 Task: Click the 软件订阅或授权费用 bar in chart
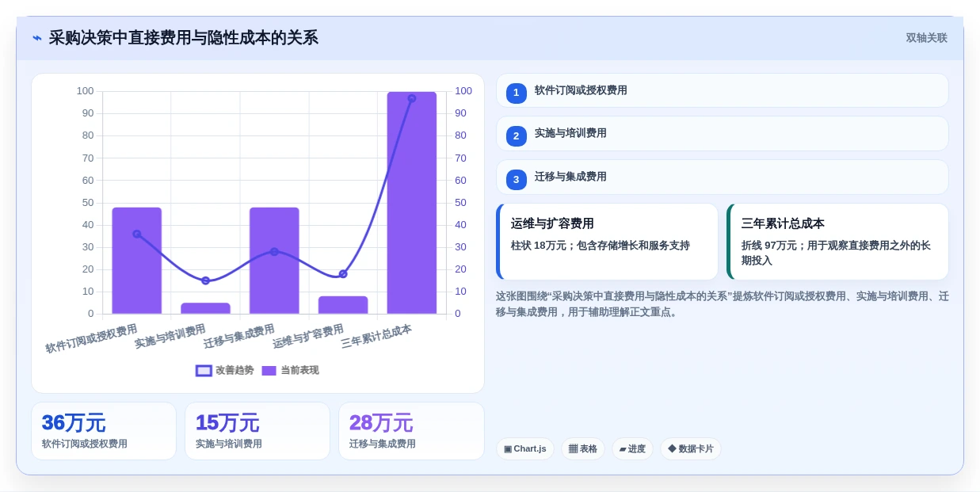(137, 261)
